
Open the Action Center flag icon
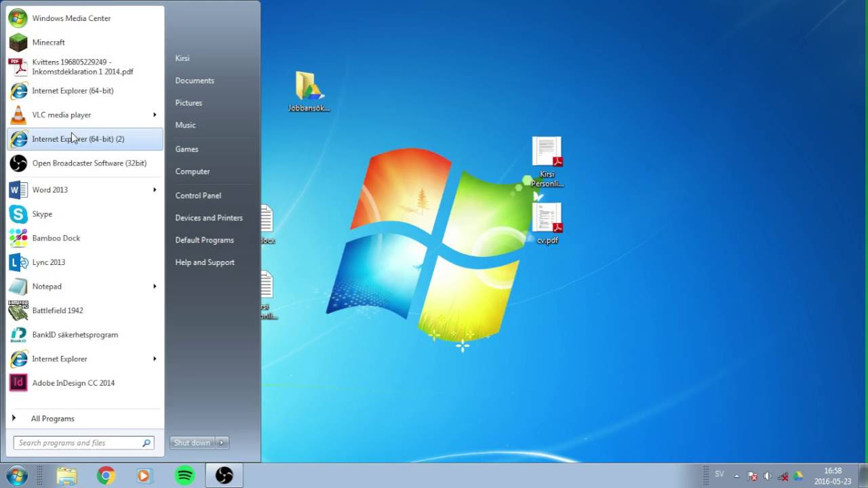(752, 476)
